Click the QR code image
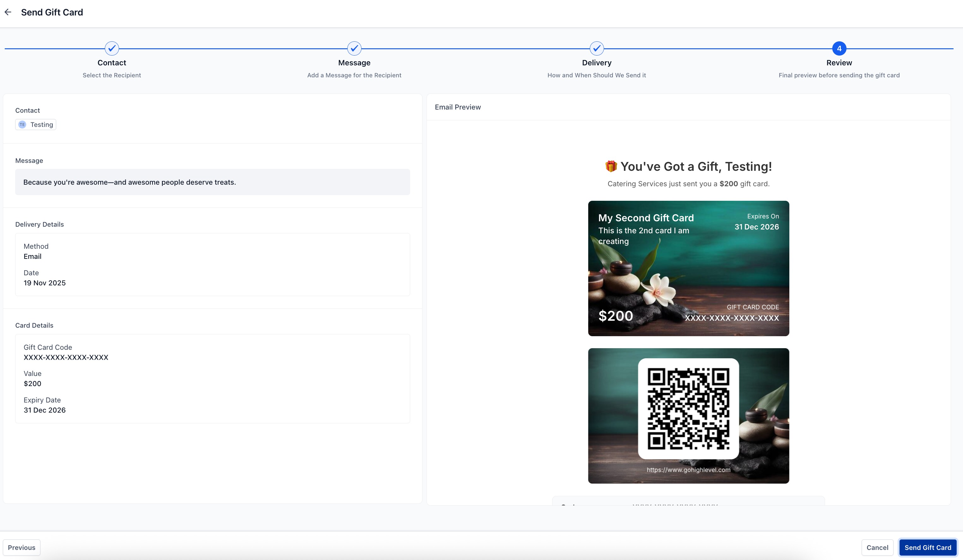Viewport: 963px width, 560px height. (688, 408)
